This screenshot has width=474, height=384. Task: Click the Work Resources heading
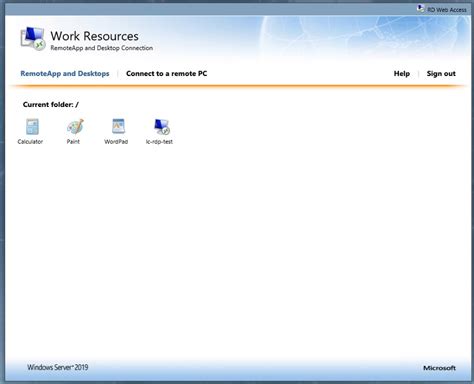[94, 36]
